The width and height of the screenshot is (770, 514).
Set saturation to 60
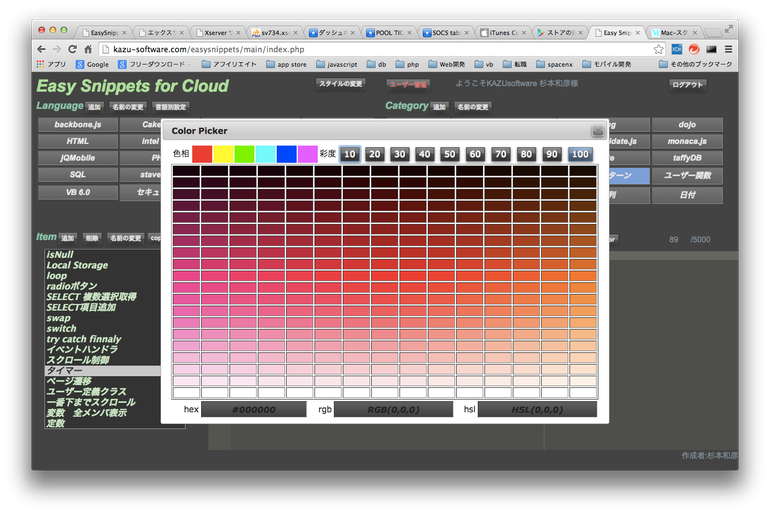click(x=475, y=154)
